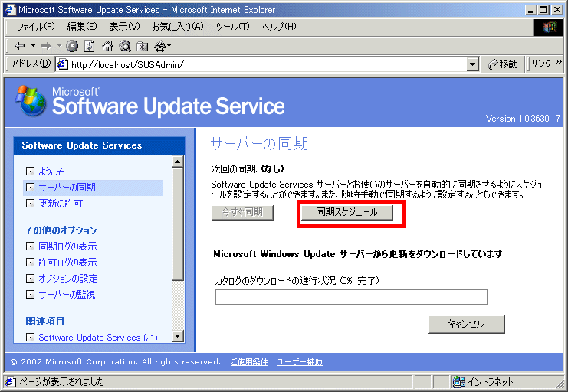Click the キャンセル button

(466, 324)
